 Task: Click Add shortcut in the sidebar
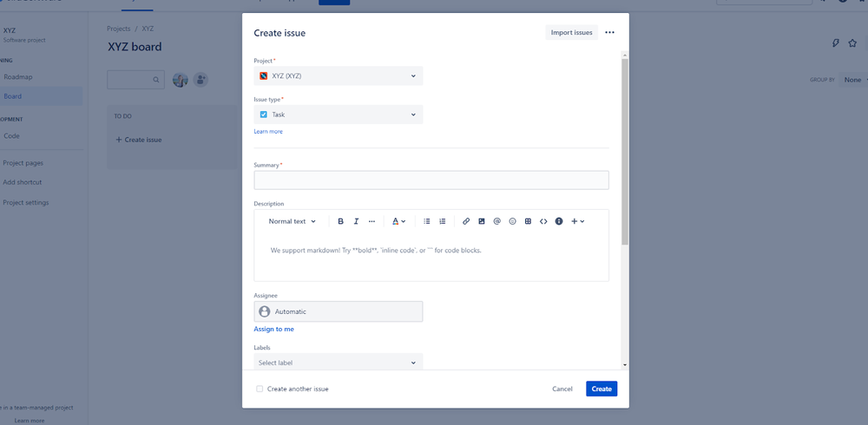pos(23,182)
